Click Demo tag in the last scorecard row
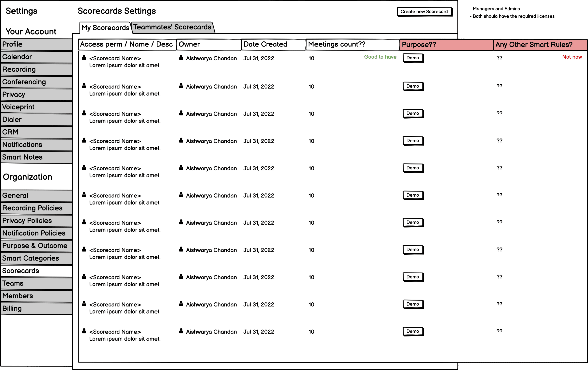The height and width of the screenshot is (370, 588). click(x=413, y=331)
